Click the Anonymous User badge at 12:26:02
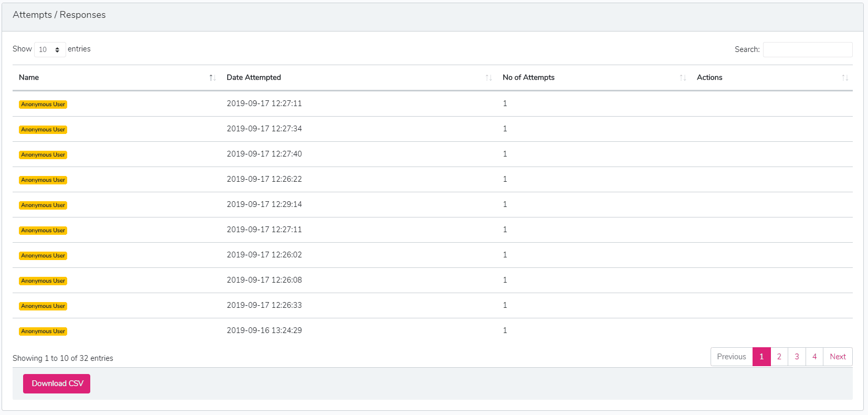This screenshot has width=868, height=415. (x=43, y=256)
